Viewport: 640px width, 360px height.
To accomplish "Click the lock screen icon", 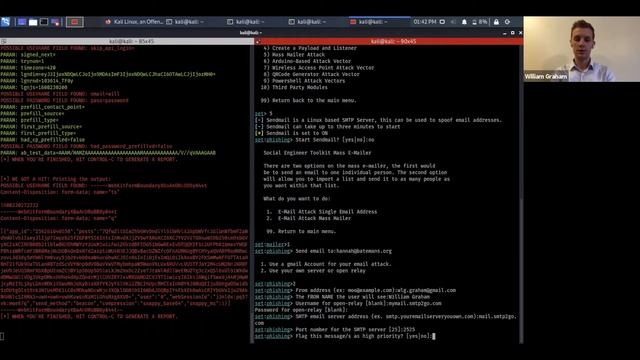I will pos(496,22).
